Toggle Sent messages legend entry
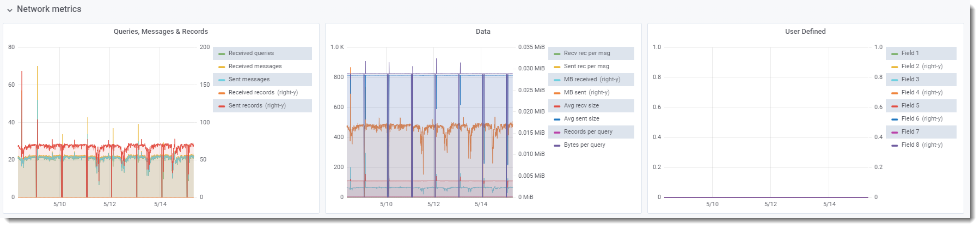980x228 pixels. (x=249, y=80)
